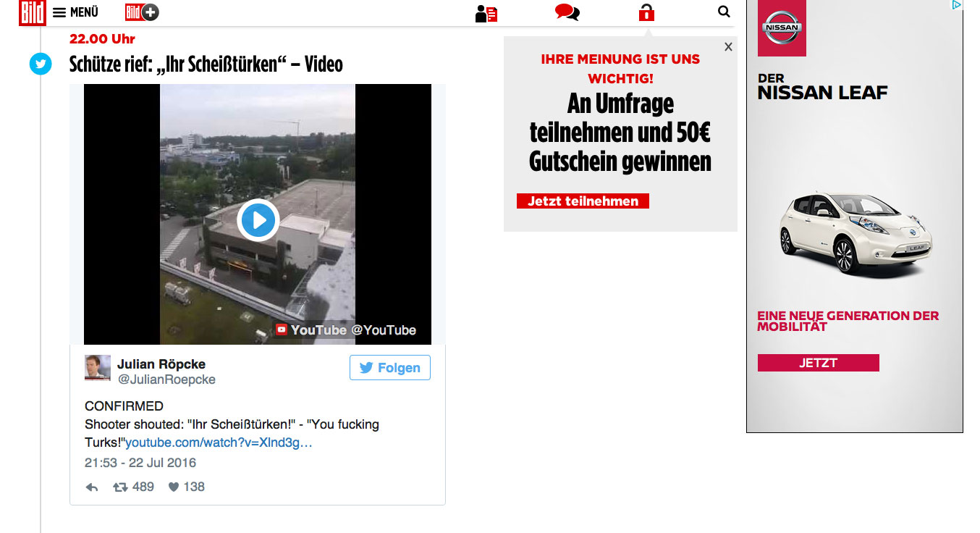Close the survey popup

tap(728, 47)
